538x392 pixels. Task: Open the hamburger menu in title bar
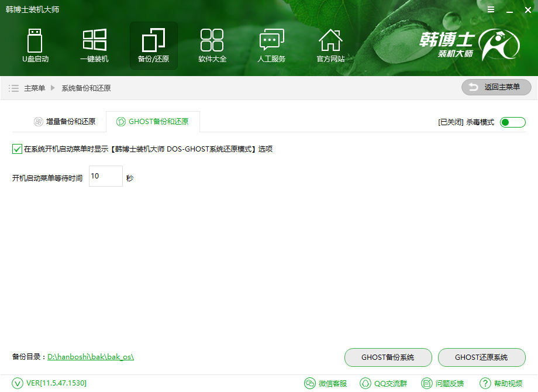click(490, 9)
